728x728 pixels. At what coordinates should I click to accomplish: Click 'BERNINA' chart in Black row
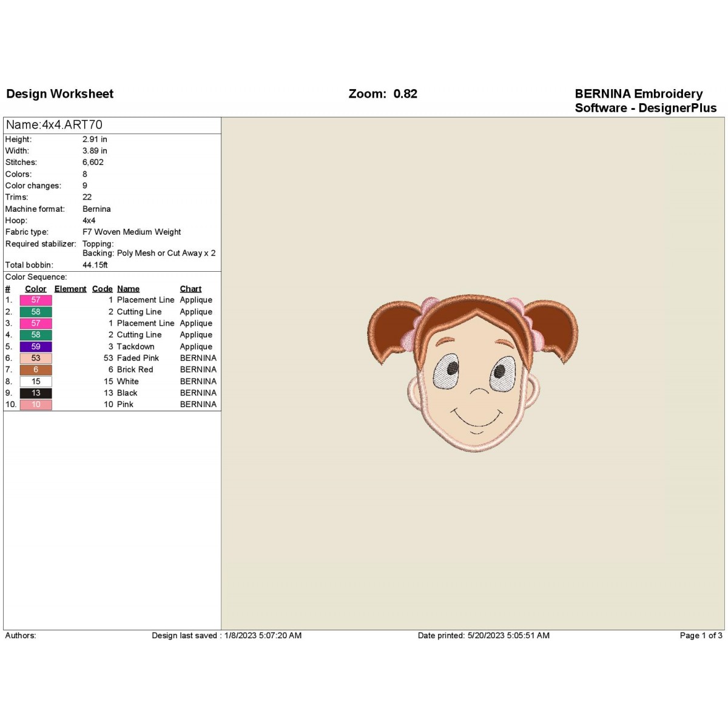(x=198, y=393)
